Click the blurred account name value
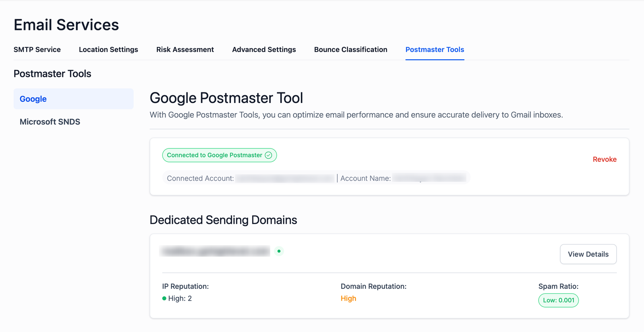 (429, 178)
